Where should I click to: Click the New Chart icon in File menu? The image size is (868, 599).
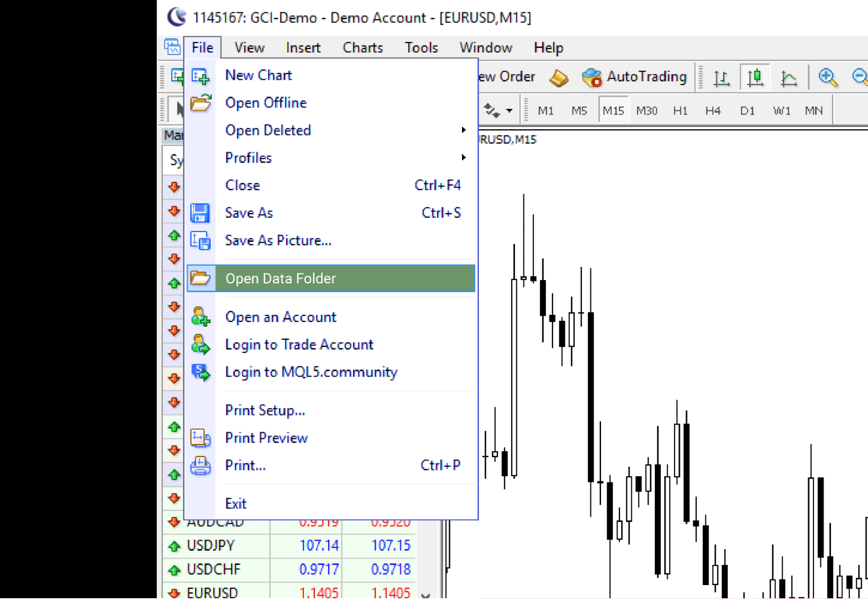[200, 76]
